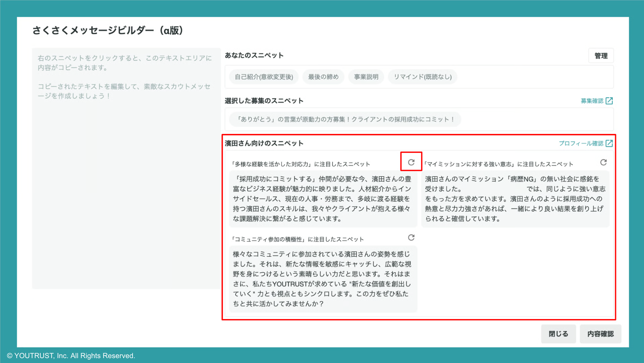The image size is (644, 363).
Task: Click the external-link icon beside プロフィール確認
Action: coord(609,143)
